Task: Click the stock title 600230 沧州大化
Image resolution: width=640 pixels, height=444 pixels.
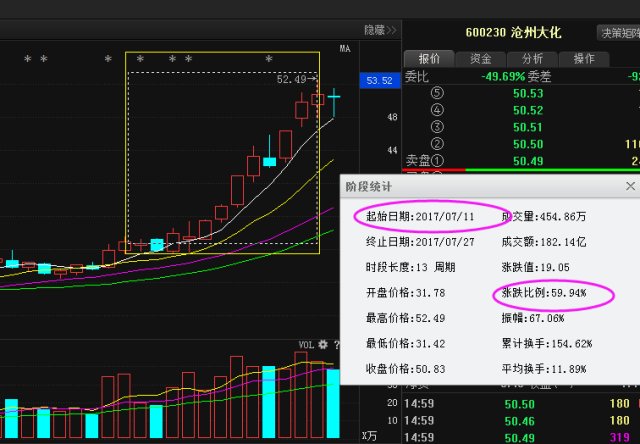Action: click(513, 32)
